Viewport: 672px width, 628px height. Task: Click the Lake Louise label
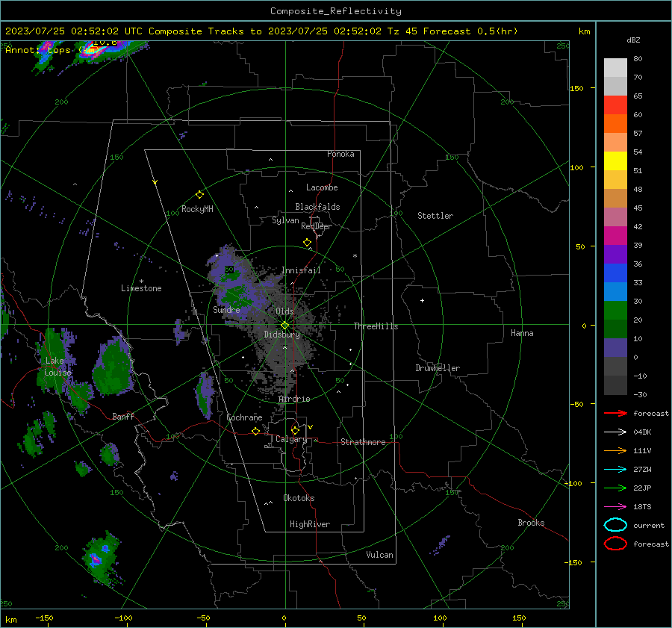57,367
